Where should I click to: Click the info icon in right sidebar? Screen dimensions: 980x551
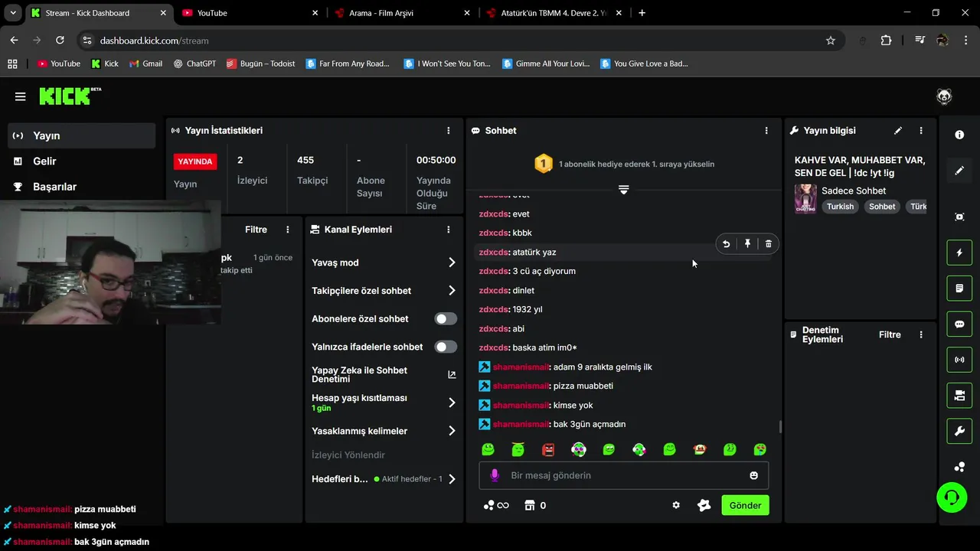959,135
